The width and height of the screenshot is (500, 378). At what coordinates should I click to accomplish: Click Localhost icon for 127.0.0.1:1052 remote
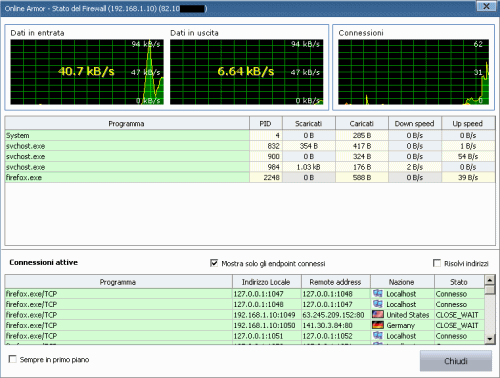pyautogui.click(x=378, y=335)
